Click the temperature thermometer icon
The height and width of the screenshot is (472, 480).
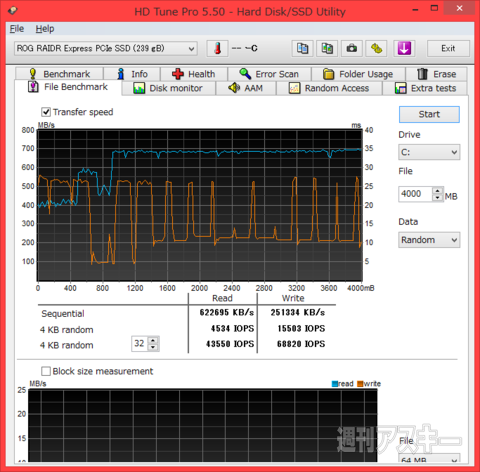(x=217, y=49)
